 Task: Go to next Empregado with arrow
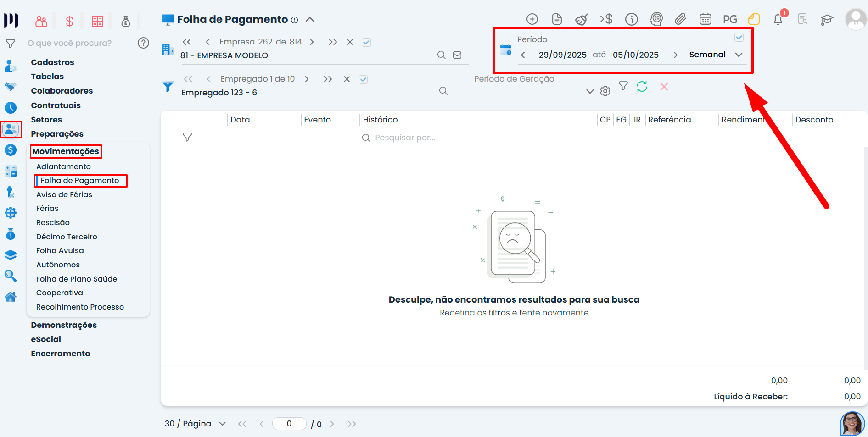[307, 79]
